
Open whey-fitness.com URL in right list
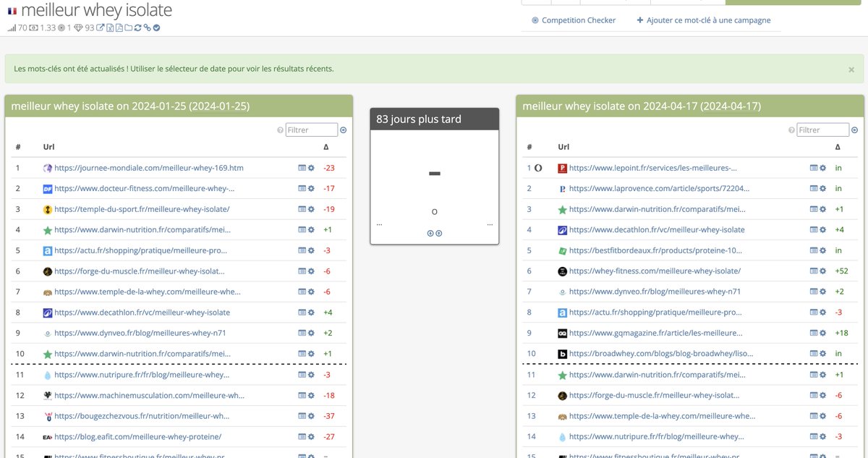[655, 271]
